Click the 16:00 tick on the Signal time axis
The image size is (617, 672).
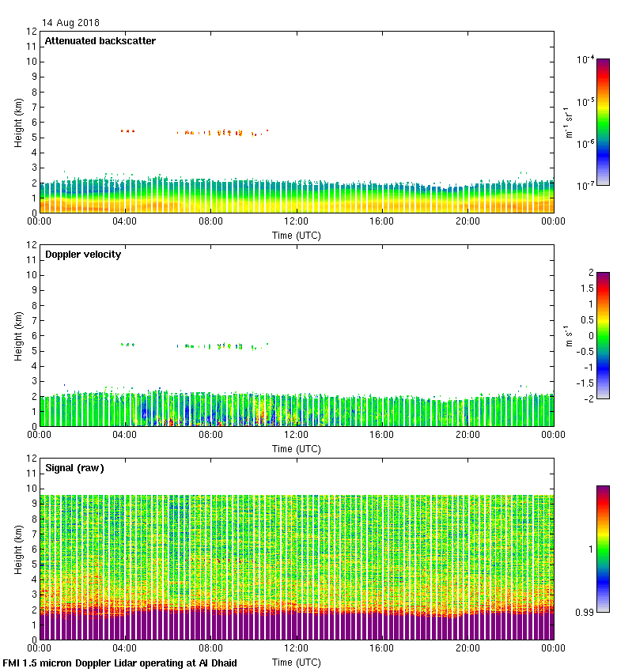click(382, 649)
